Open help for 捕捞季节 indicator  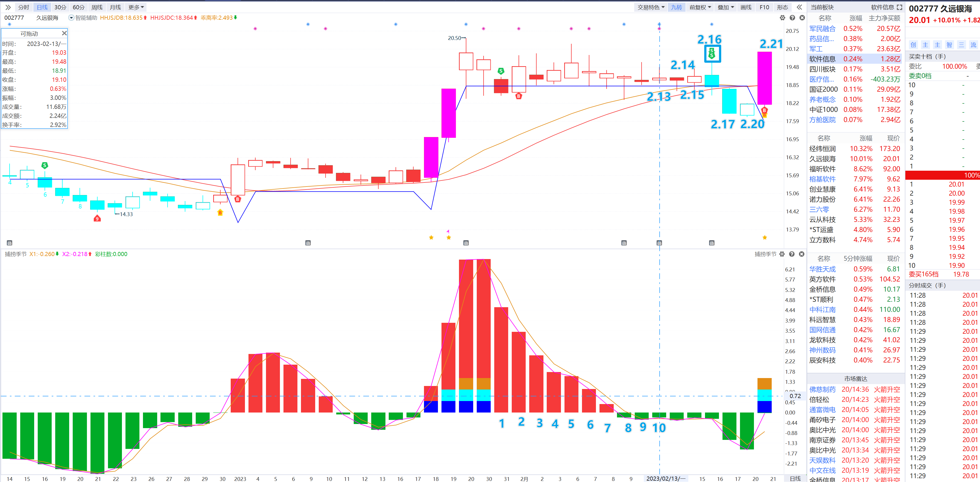792,254
